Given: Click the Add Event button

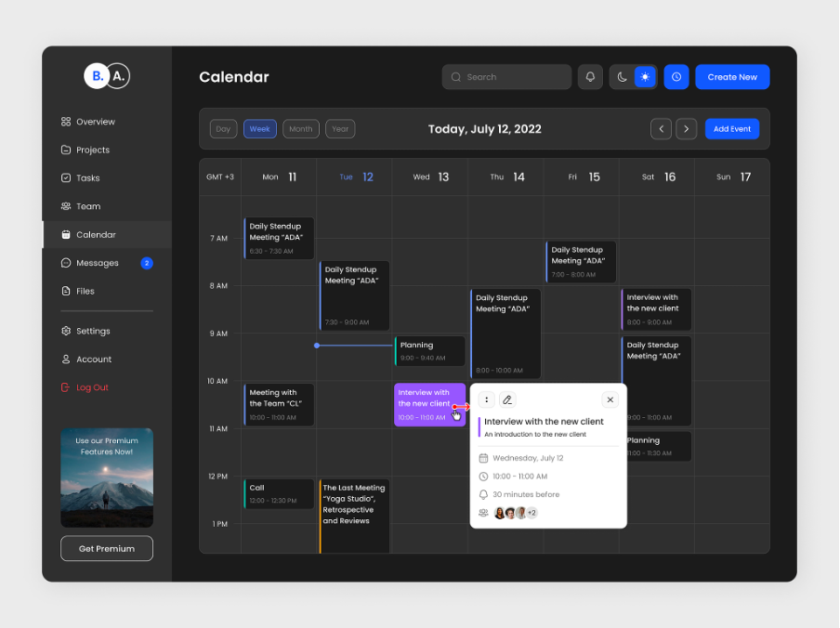Looking at the screenshot, I should coord(732,129).
